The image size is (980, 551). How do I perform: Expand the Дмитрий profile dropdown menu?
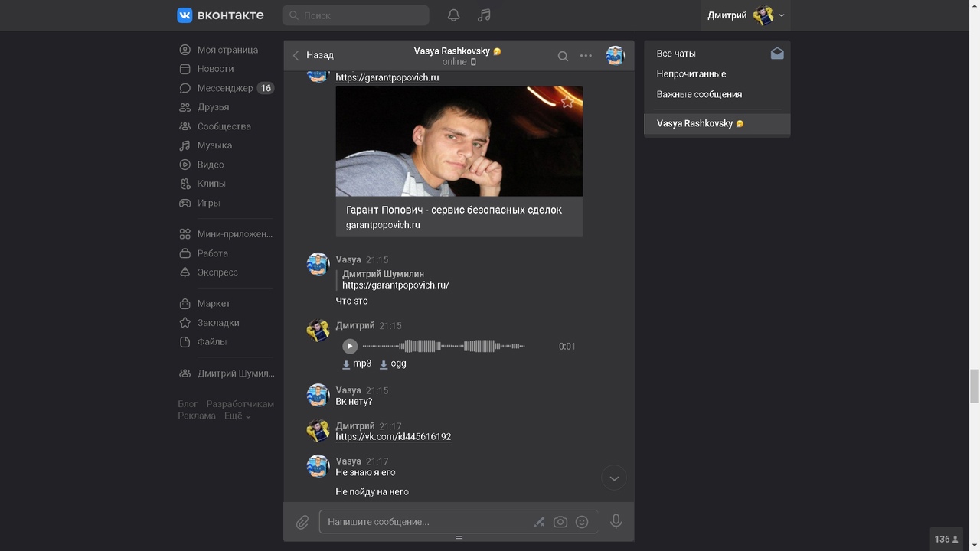[x=781, y=15]
